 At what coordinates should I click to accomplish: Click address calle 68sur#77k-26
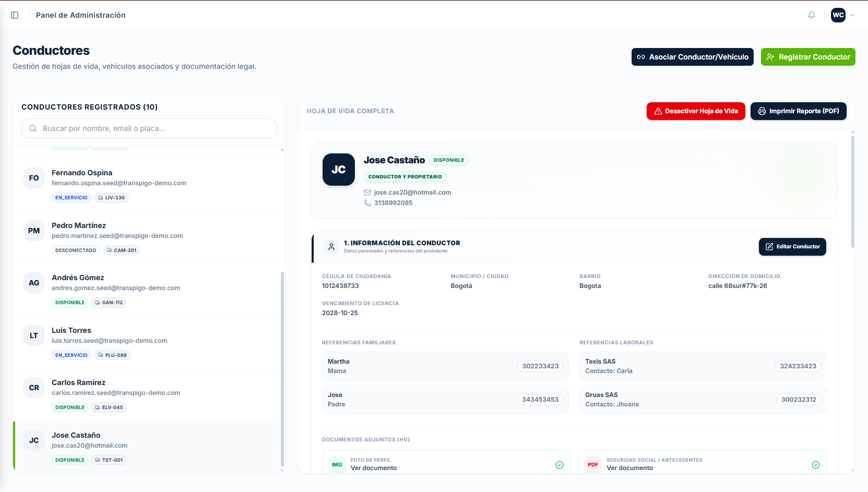click(738, 286)
